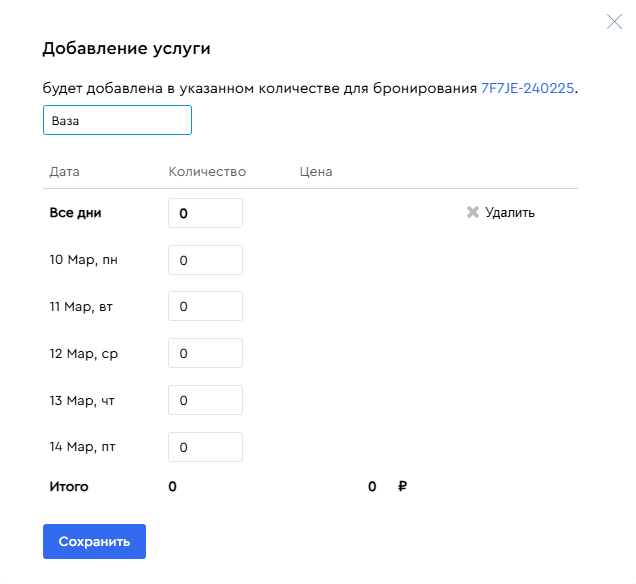Click the Все дни row label
Viewport: 636px width, 584px height.
[x=75, y=213]
